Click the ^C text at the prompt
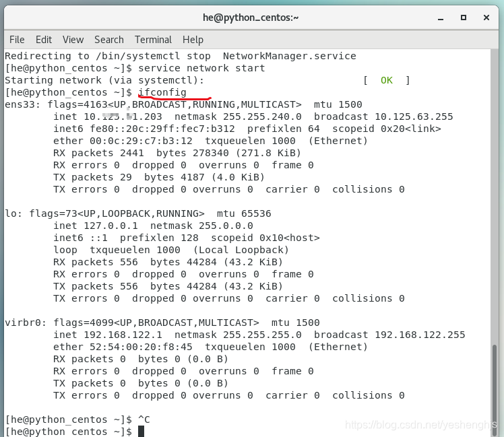This screenshot has height=437, width=504. click(144, 419)
